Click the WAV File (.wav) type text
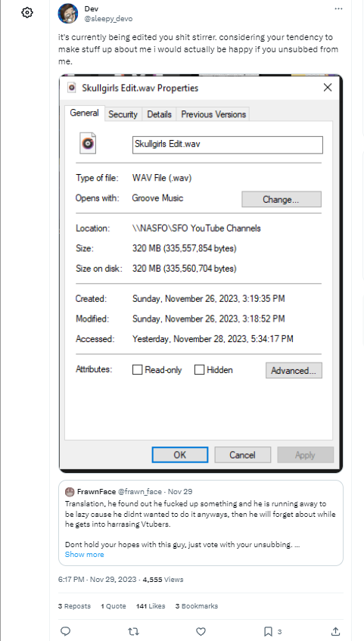 [x=162, y=178]
